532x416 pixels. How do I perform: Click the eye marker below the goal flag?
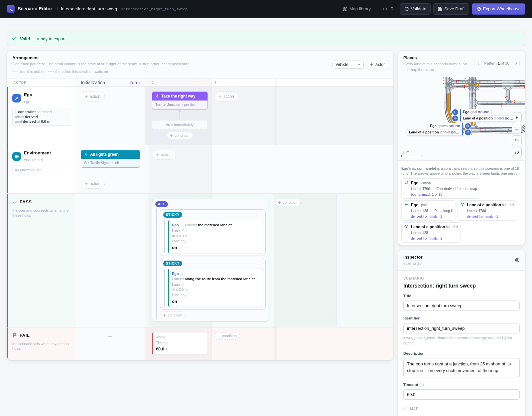point(455,118)
